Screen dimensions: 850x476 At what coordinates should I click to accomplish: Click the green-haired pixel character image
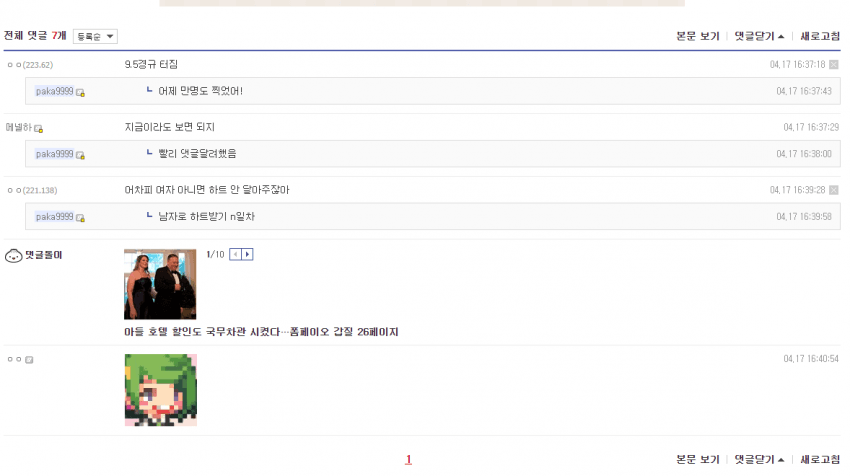(x=160, y=390)
